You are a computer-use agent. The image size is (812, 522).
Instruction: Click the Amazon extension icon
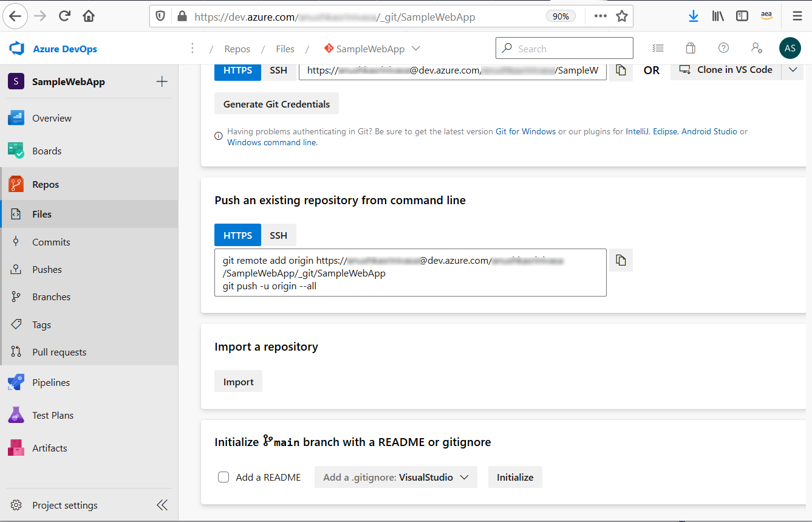[766, 16]
